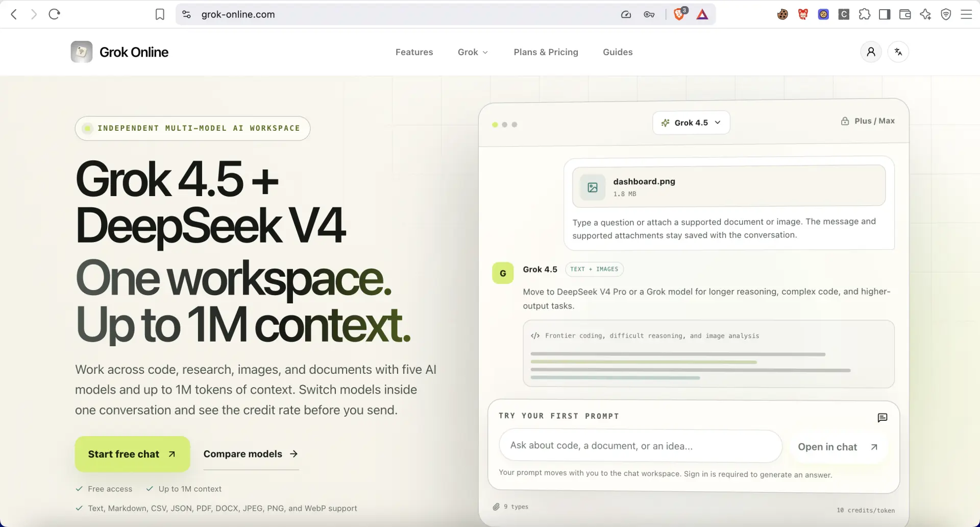
Task: Click the TEXT + IMAGES badge
Action: [594, 269]
